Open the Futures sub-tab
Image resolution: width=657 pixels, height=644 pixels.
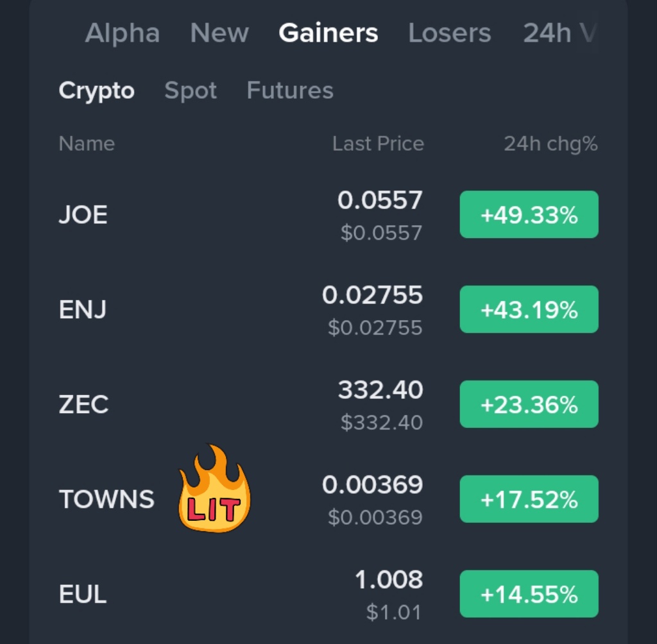(x=290, y=91)
